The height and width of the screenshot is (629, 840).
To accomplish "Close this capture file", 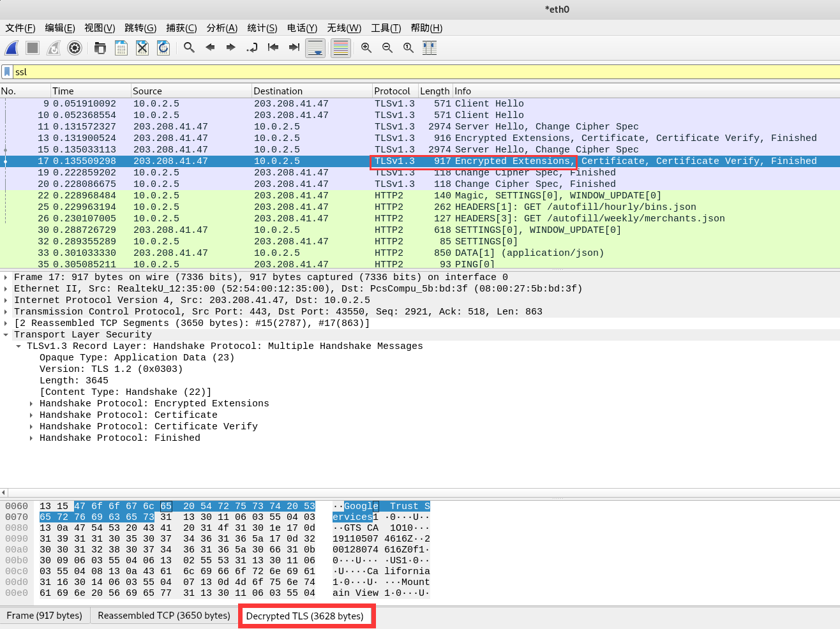I will (142, 48).
